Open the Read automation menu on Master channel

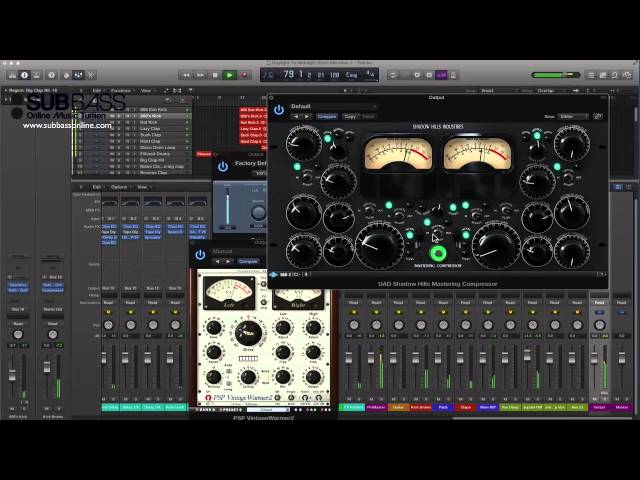coord(621,302)
